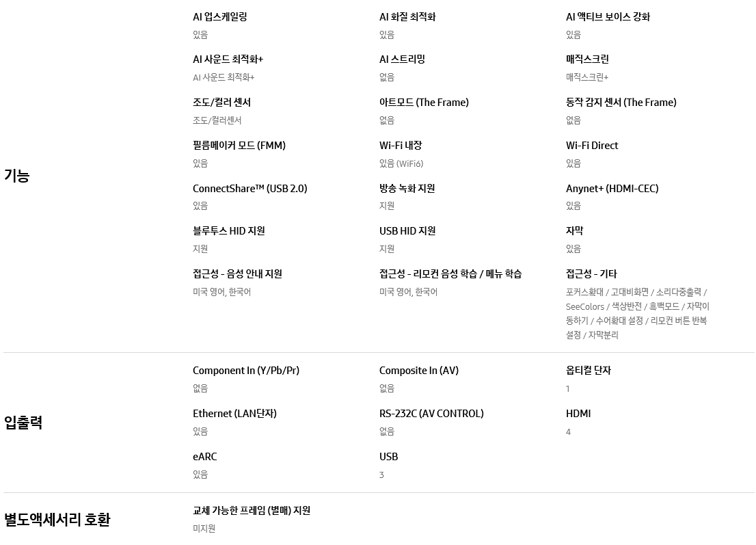Select the eARC spec label

204,457
